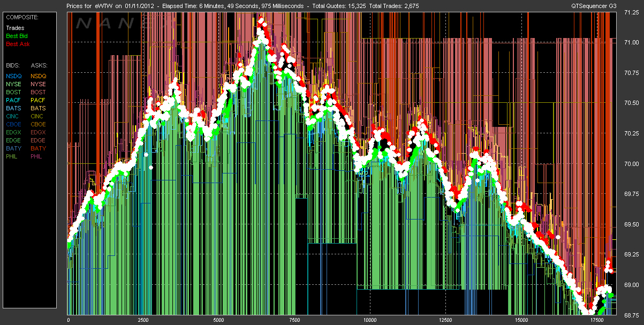The width and height of the screenshot is (644, 325).
Task: Click NYSE in the ASKS legend column
Action: [x=38, y=84]
